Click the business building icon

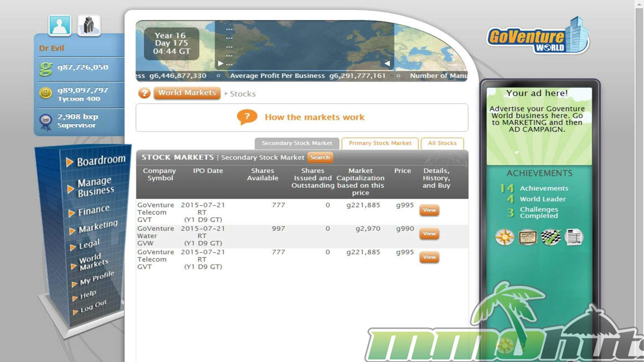89,25
